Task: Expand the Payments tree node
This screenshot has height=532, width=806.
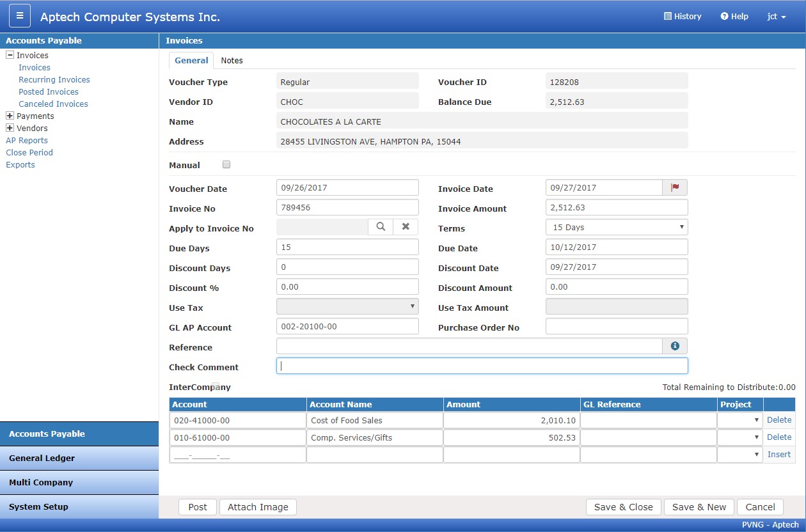Action: point(10,116)
